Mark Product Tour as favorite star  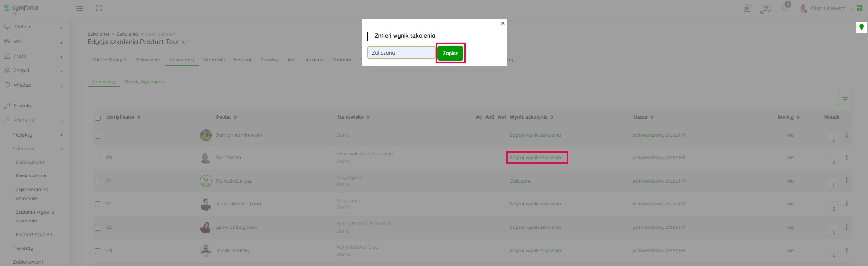(184, 42)
